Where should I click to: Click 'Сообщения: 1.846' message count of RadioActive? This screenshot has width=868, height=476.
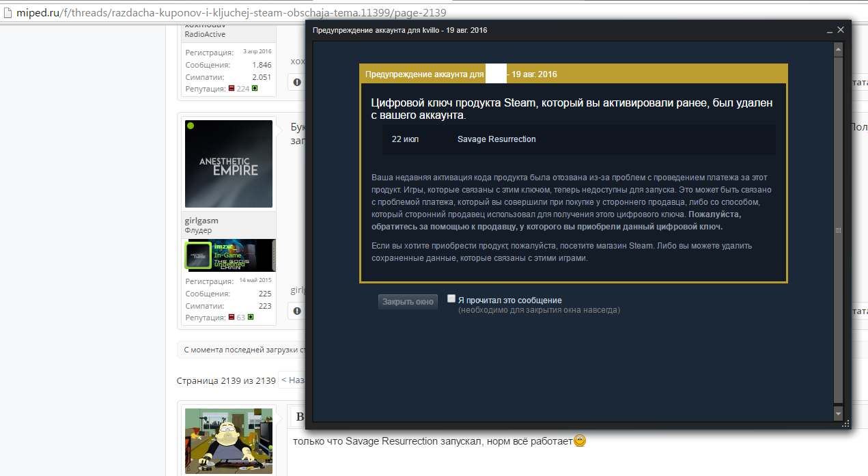229,65
